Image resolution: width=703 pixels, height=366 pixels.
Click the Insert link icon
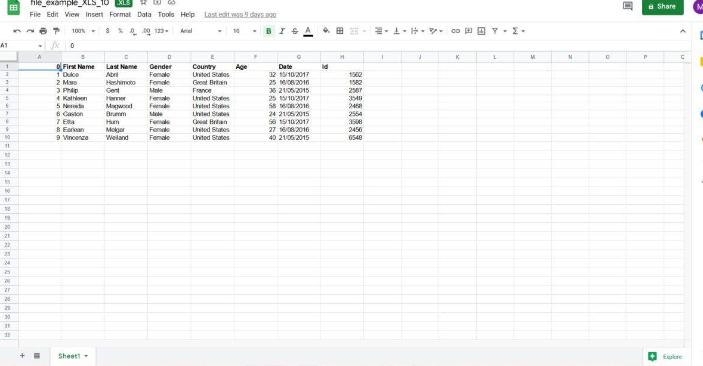point(456,31)
